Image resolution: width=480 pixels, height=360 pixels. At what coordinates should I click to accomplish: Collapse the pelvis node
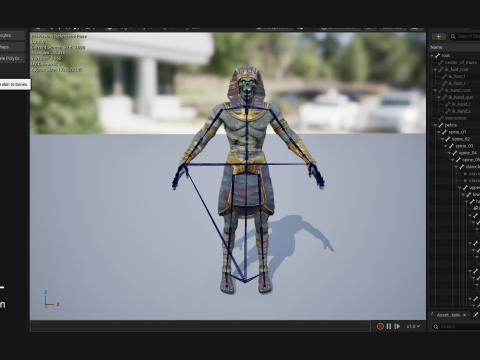[x=435, y=125]
